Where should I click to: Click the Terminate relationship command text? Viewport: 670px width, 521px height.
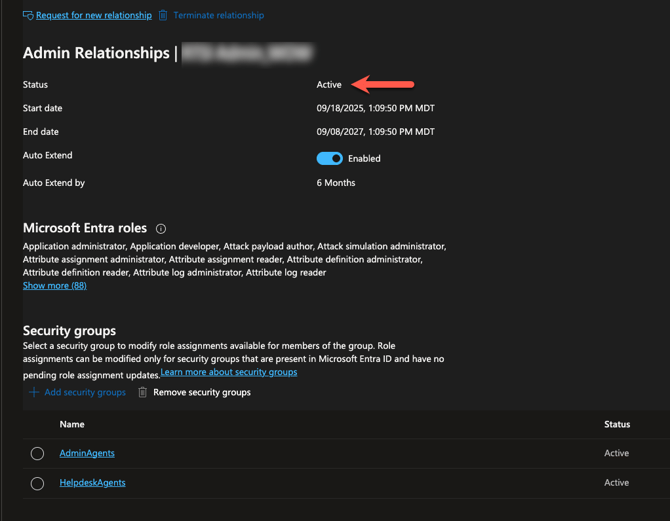(x=218, y=16)
